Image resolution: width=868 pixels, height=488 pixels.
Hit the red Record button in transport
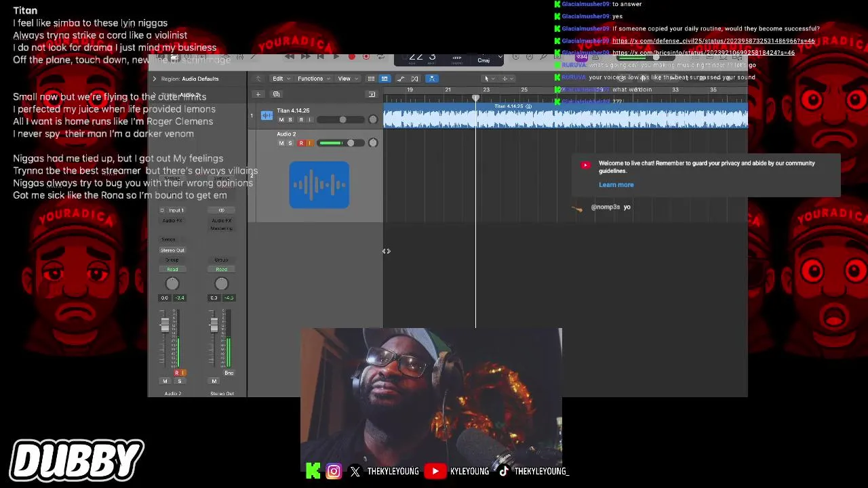pos(352,57)
